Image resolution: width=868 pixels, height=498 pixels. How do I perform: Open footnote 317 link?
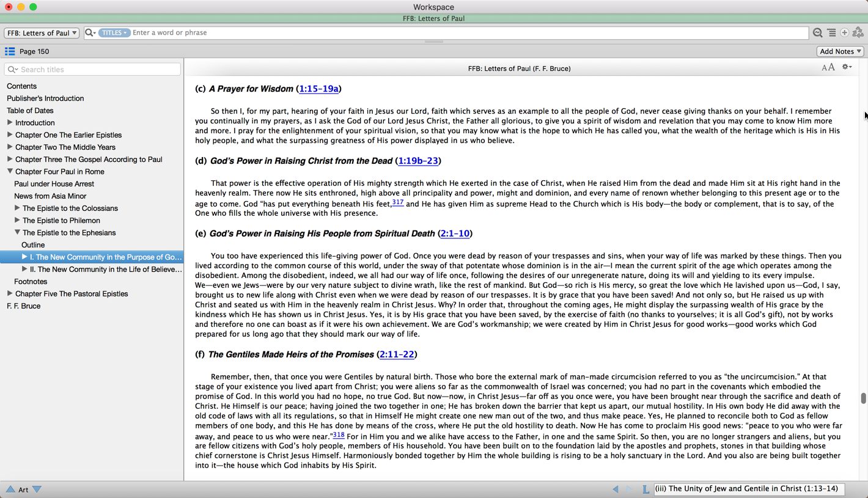tap(397, 202)
